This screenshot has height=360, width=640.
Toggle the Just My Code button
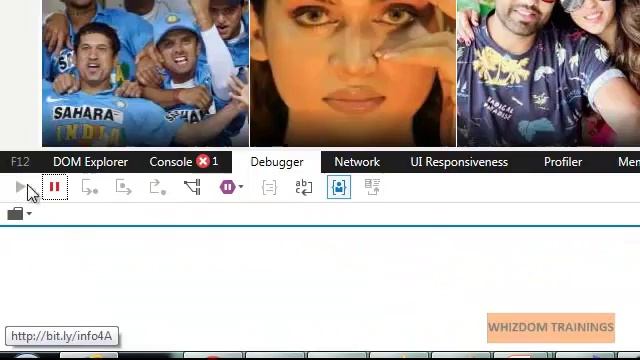click(x=339, y=187)
